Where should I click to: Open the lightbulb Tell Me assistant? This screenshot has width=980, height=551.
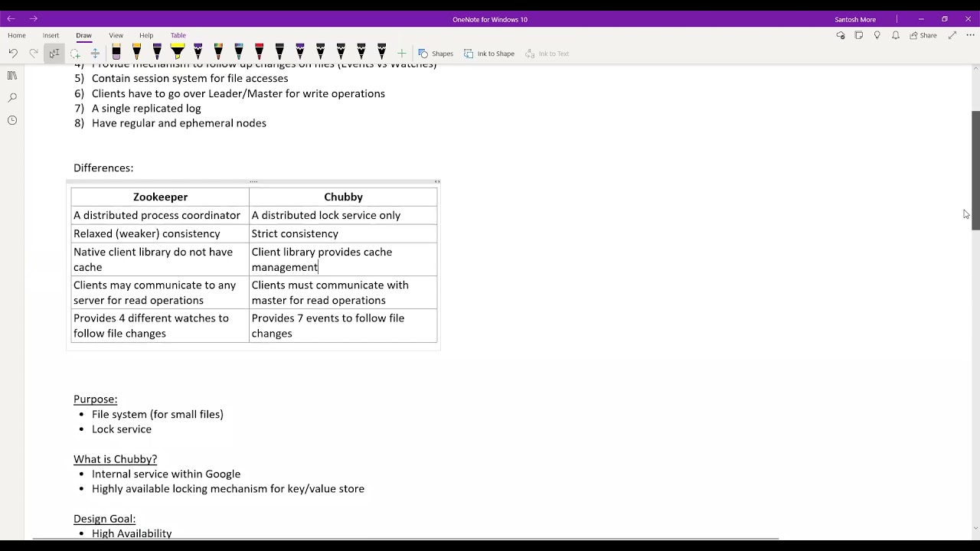877,35
